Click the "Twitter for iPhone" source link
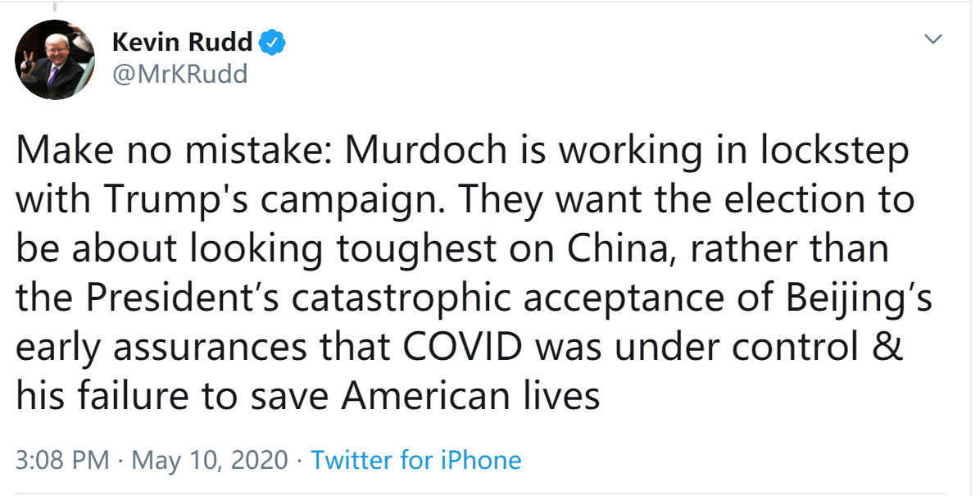980x496 pixels. tap(416, 460)
